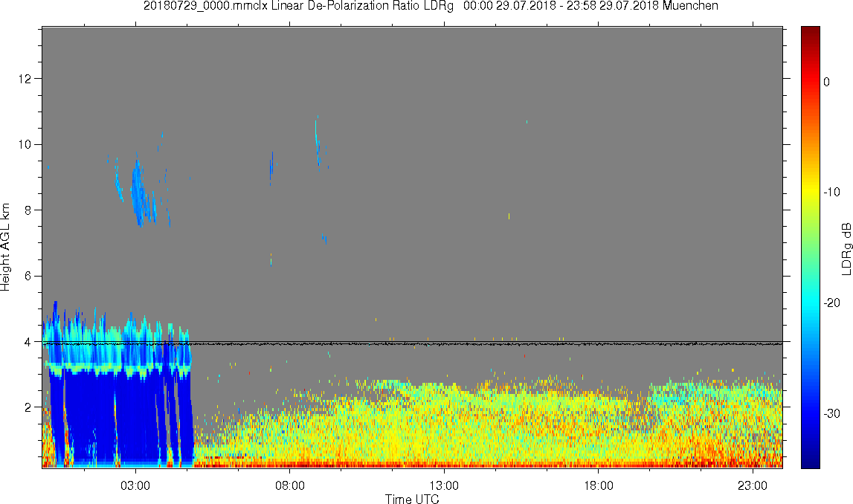Click the dark blue bottom of the colorbar
This screenshot has width=853, height=504.
[x=810, y=461]
